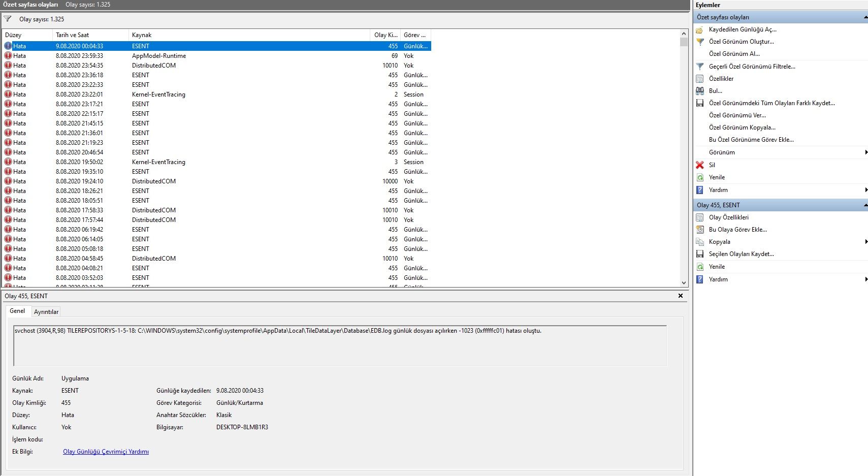Click the save icon for Tüm Olayları Farklı Kaydet
868x476 pixels.
pos(700,103)
